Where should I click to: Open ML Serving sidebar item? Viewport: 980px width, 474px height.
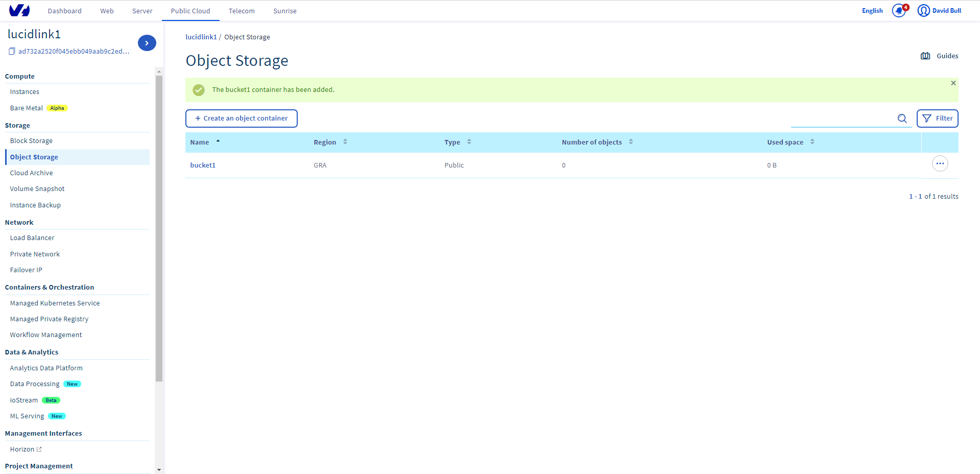pyautogui.click(x=27, y=416)
